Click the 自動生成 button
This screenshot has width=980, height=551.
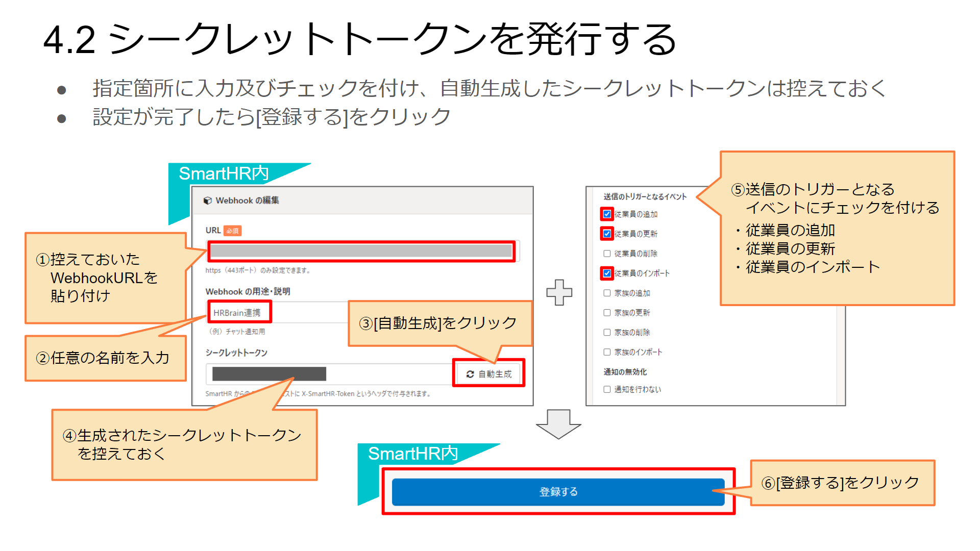[488, 374]
